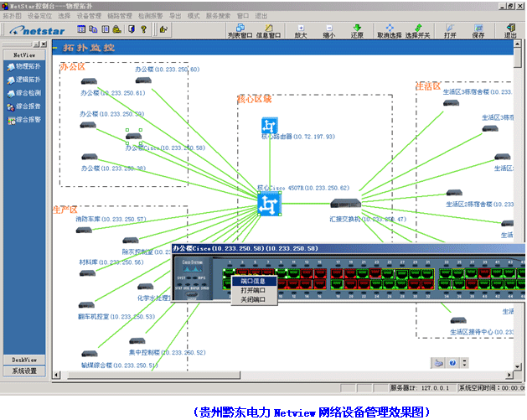Viewport: 527px width, 420px height.
Task: Click the hand pointer icon in toolbar
Action: 163,29
